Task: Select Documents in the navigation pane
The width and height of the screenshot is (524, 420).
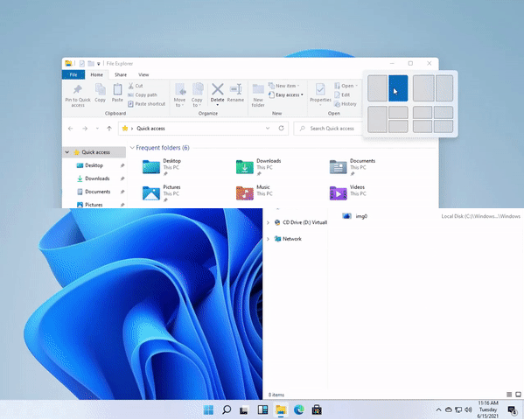Action: (97, 192)
